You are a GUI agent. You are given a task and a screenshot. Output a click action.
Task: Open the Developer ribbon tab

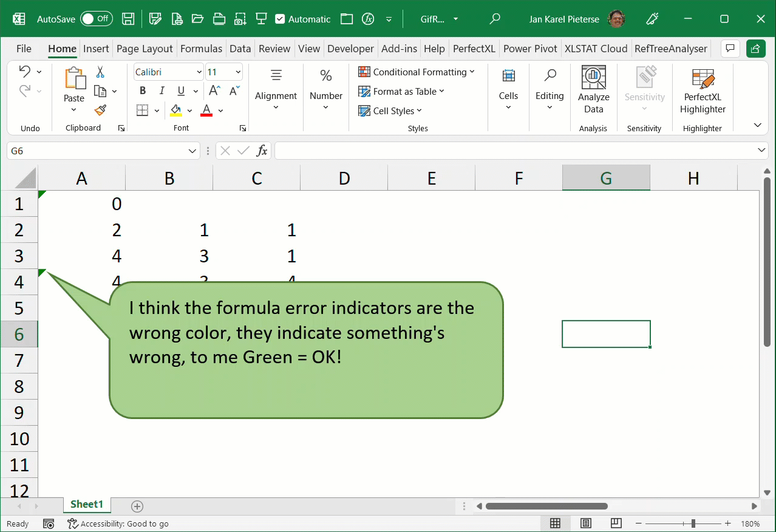tap(350, 48)
